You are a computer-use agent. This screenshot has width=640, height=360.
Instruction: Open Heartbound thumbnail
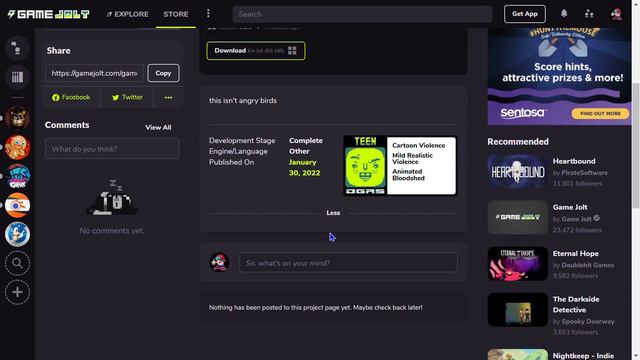tap(518, 171)
